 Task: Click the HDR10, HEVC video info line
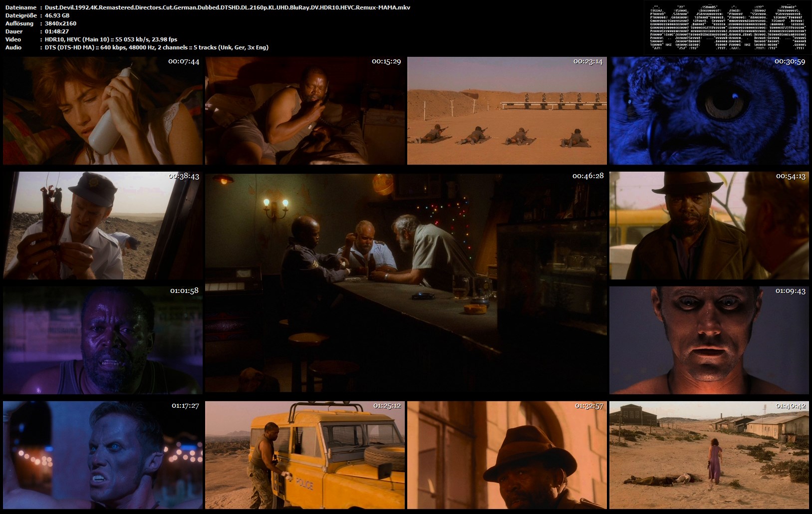pyautogui.click(x=111, y=39)
